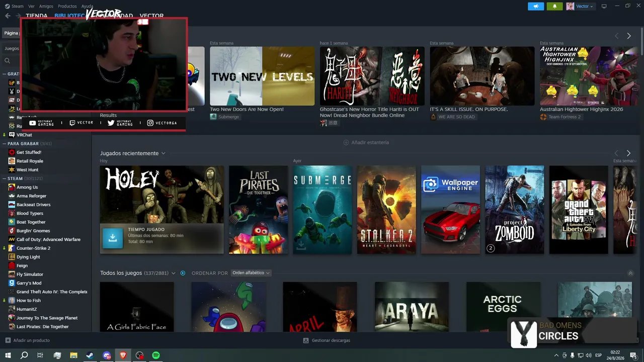Click the Last Pirates Die Together cover

point(259,210)
